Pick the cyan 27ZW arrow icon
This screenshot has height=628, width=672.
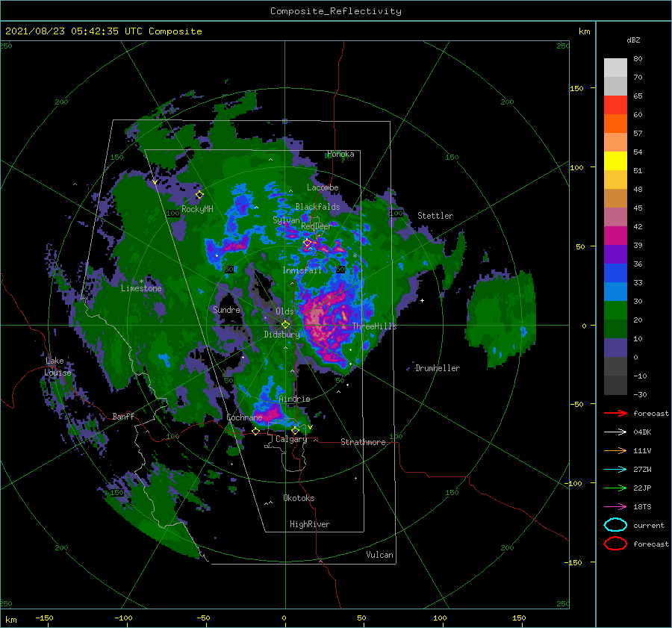615,470
